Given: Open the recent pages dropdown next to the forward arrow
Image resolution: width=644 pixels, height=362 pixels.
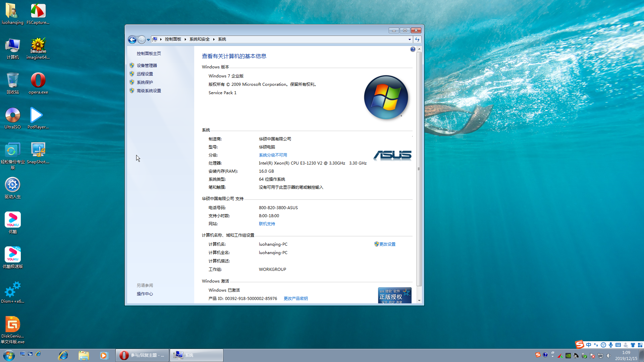Looking at the screenshot, I should point(148,40).
